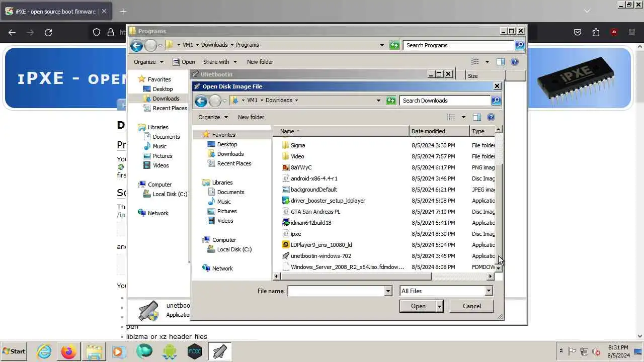This screenshot has width=644, height=362.
Task: Reload the page with Firefox reload button
Action: 48,32
